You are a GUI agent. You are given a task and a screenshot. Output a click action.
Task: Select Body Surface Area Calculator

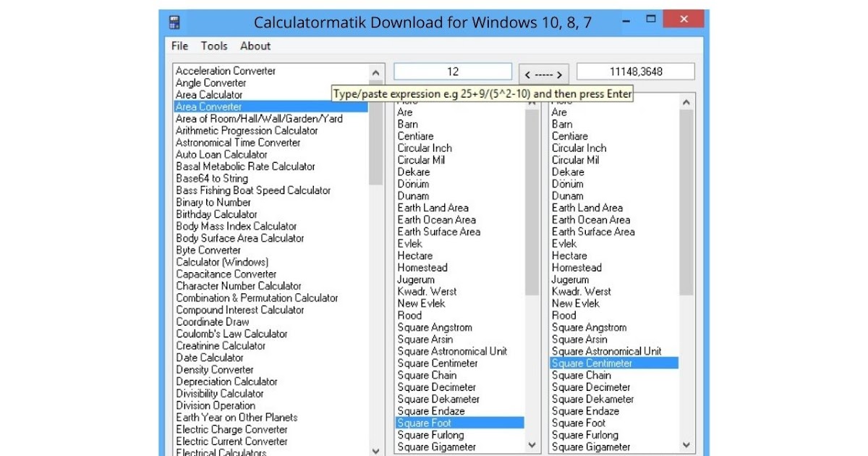tap(240, 238)
